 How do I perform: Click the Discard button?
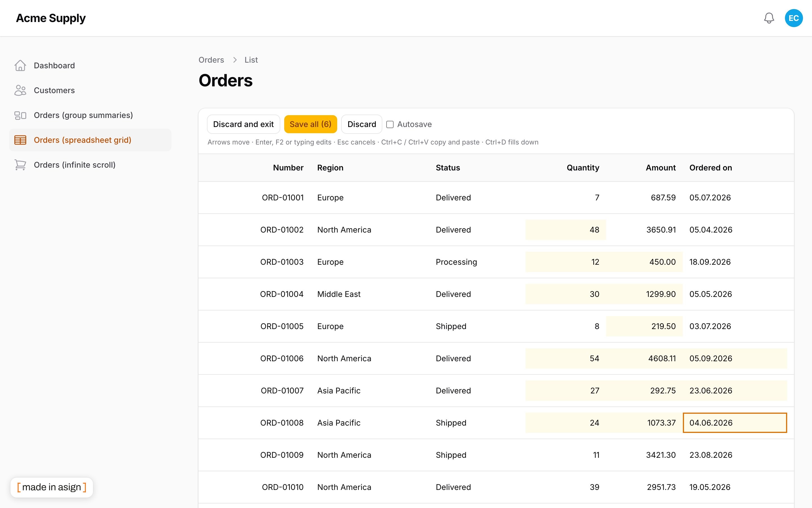tap(362, 124)
